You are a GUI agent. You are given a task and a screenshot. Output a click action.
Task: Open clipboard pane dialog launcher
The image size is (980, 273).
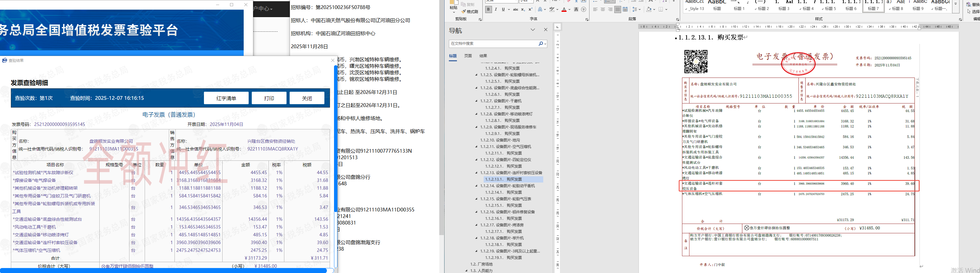tap(480, 20)
